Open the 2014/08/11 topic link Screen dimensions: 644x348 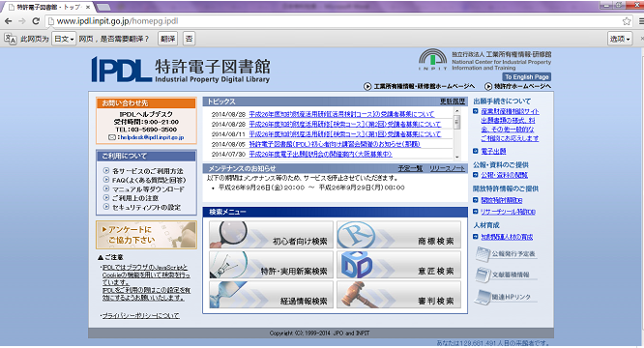[345, 134]
